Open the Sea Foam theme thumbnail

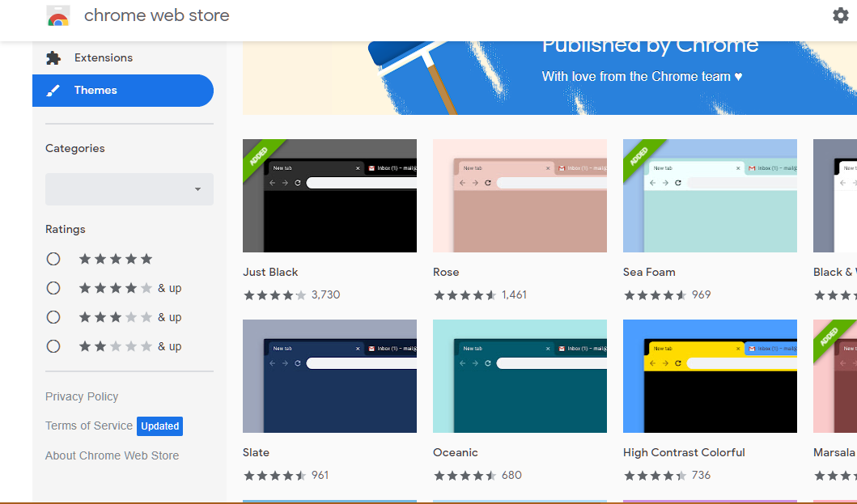pyautogui.click(x=710, y=196)
